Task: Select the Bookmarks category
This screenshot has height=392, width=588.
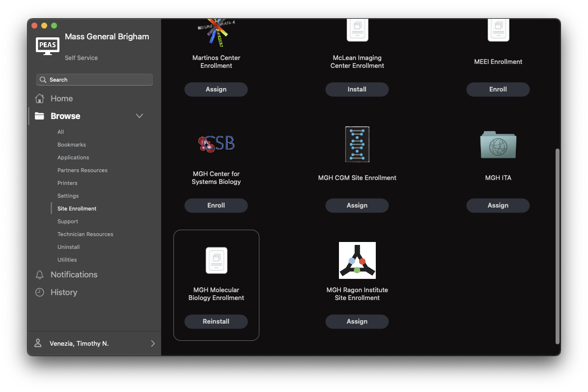Action: click(x=72, y=145)
